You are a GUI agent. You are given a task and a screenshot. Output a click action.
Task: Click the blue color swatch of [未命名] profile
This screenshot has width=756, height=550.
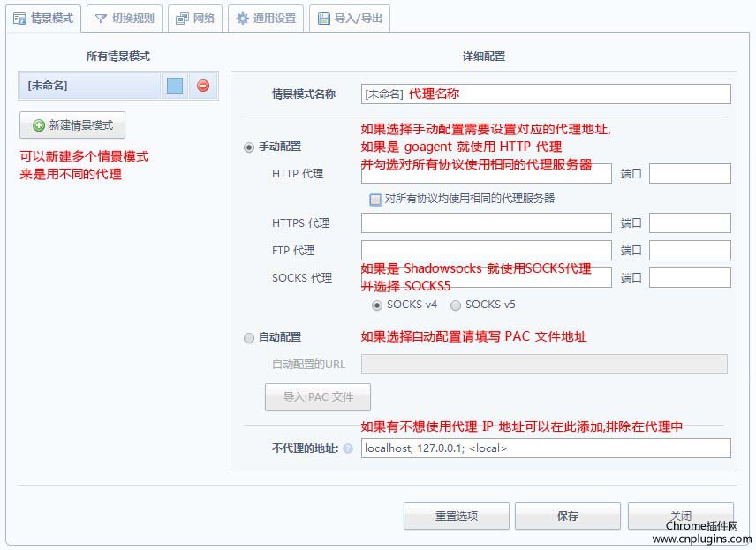175,86
